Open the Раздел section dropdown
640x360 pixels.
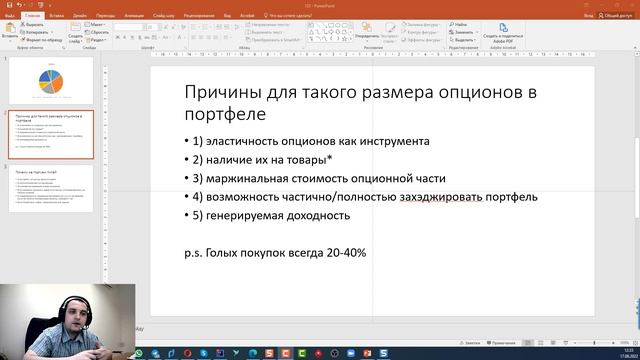[x=96, y=40]
